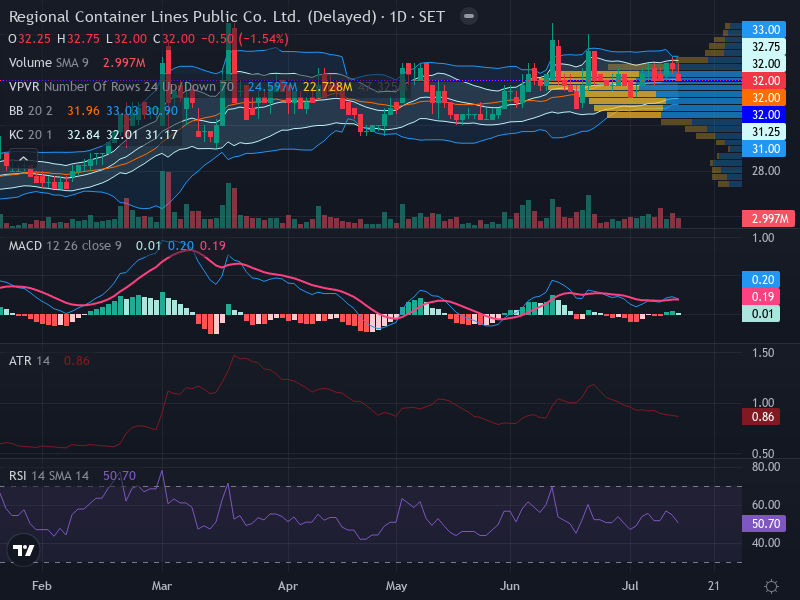Click the KC upper value 32.84
Image resolution: width=800 pixels, height=600 pixels.
click(x=83, y=135)
